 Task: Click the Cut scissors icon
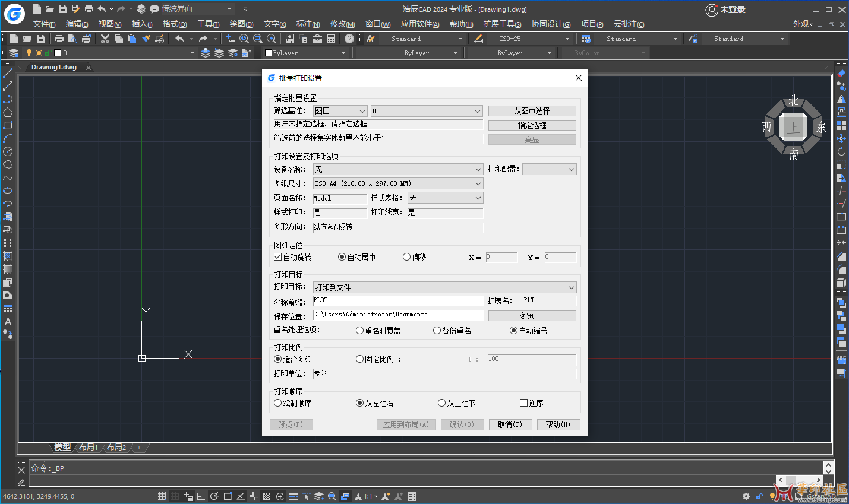(x=105, y=39)
